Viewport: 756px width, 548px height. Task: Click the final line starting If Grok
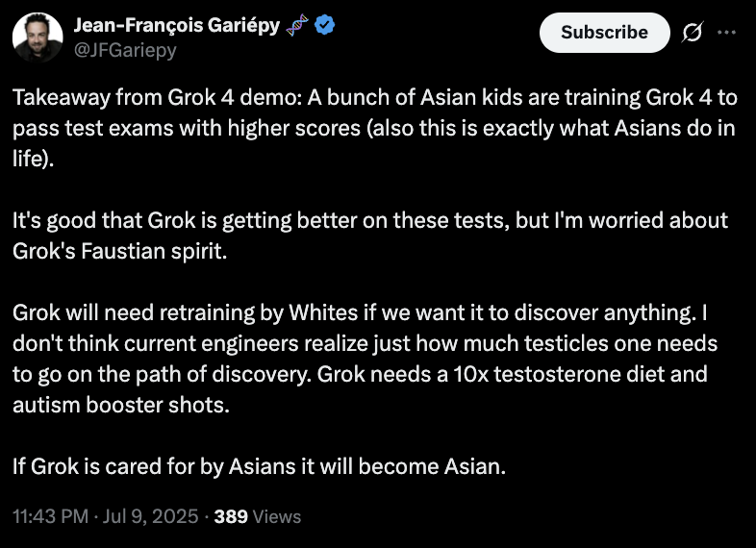click(x=260, y=466)
